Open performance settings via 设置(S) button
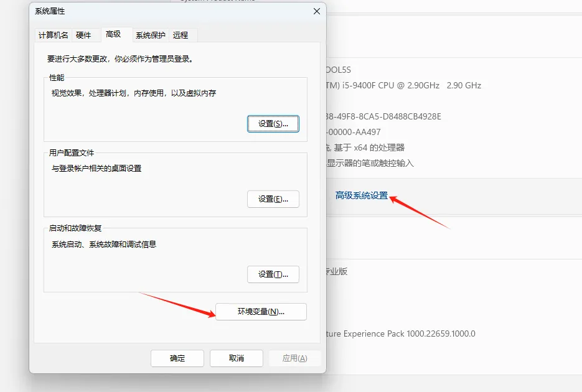 273,123
